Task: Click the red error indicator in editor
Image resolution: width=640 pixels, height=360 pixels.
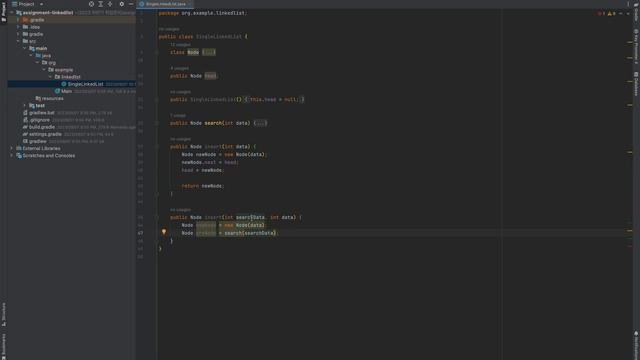Action: click(x=601, y=13)
